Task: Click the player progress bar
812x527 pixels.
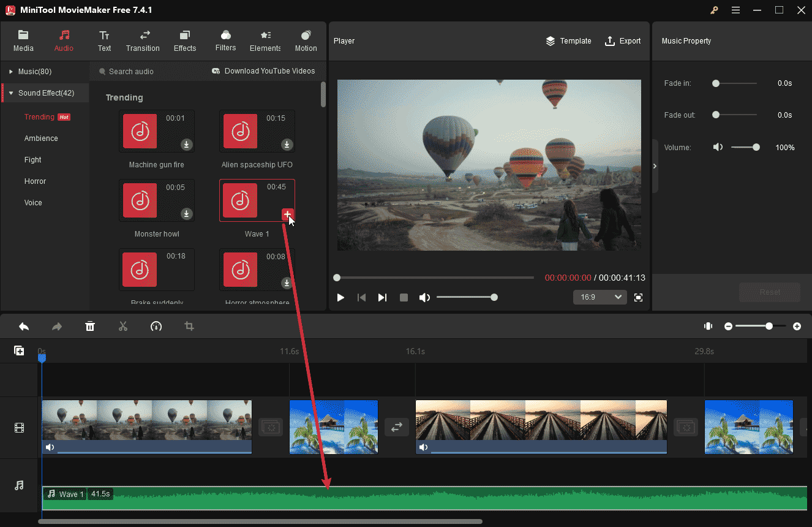Action: point(435,278)
